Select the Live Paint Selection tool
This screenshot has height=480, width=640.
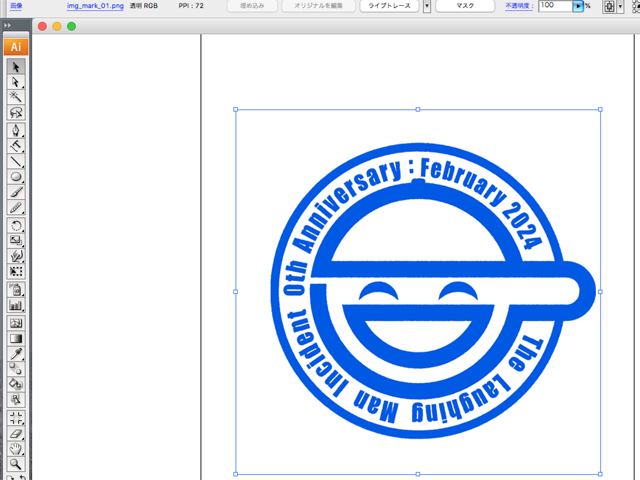click(x=16, y=400)
